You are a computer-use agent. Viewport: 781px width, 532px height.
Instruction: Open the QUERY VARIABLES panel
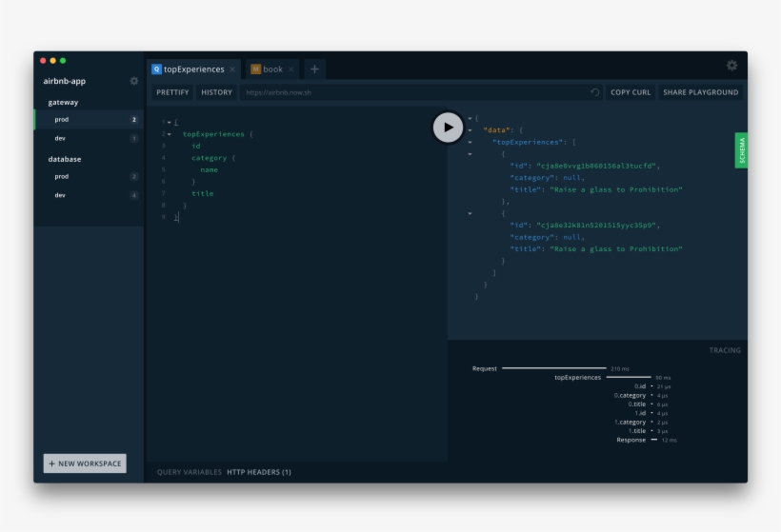coord(190,472)
